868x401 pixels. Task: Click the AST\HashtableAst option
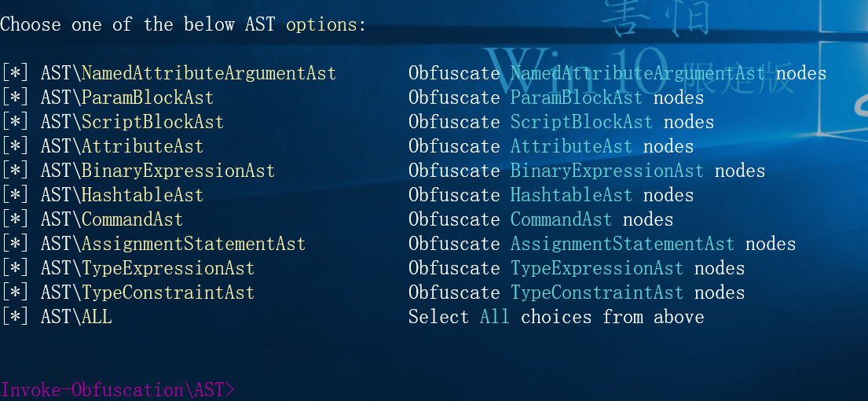tap(122, 195)
